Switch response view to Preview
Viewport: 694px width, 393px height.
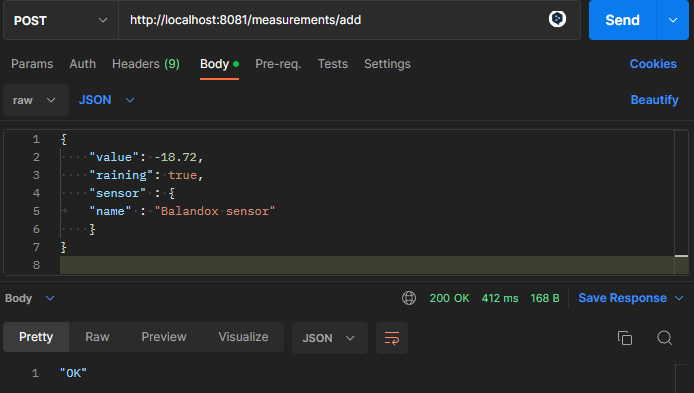(x=164, y=337)
